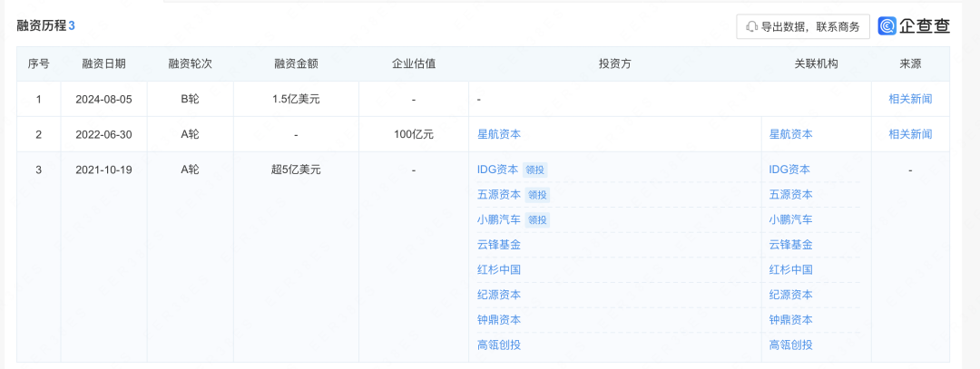Click the A轮 cell in 2021-10-19 row
This screenshot has height=369, width=980.
click(x=190, y=170)
